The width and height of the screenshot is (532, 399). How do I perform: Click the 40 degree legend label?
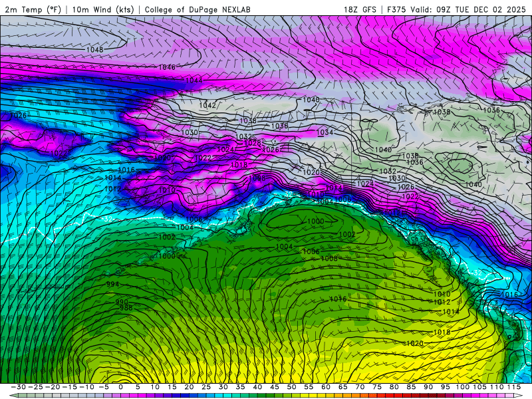coord(257,387)
